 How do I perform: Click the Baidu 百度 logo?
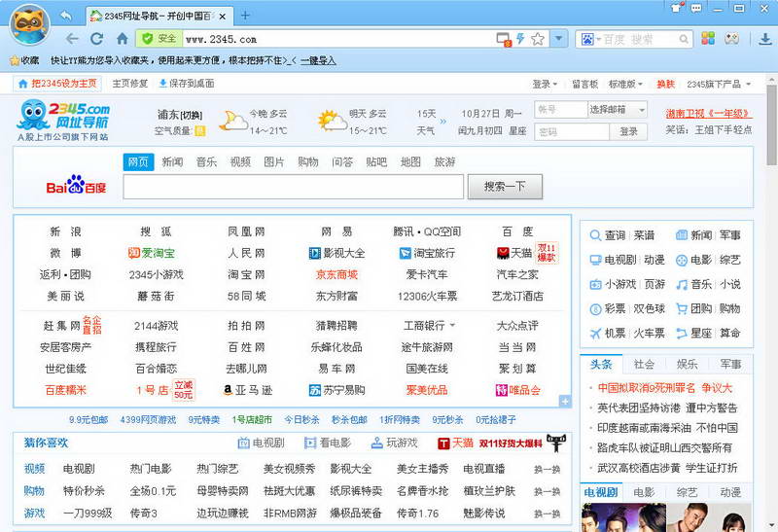(76, 185)
